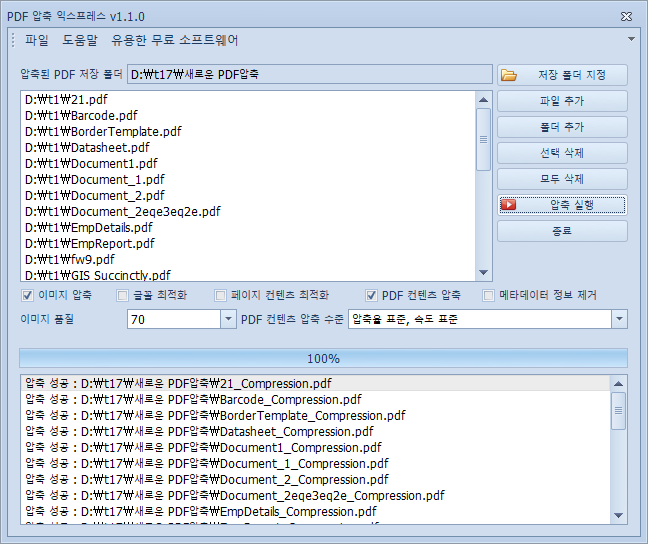Open the 도움말 menu
648x544 pixels.
(x=80, y=40)
